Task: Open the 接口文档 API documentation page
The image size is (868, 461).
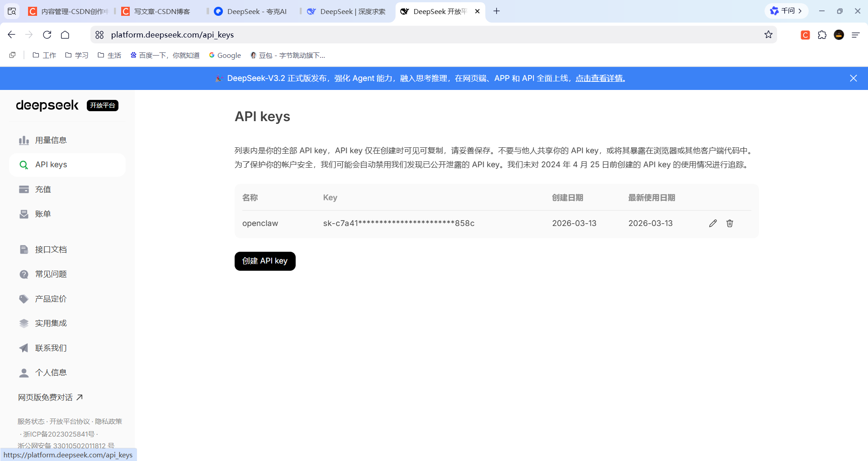Action: tap(51, 249)
